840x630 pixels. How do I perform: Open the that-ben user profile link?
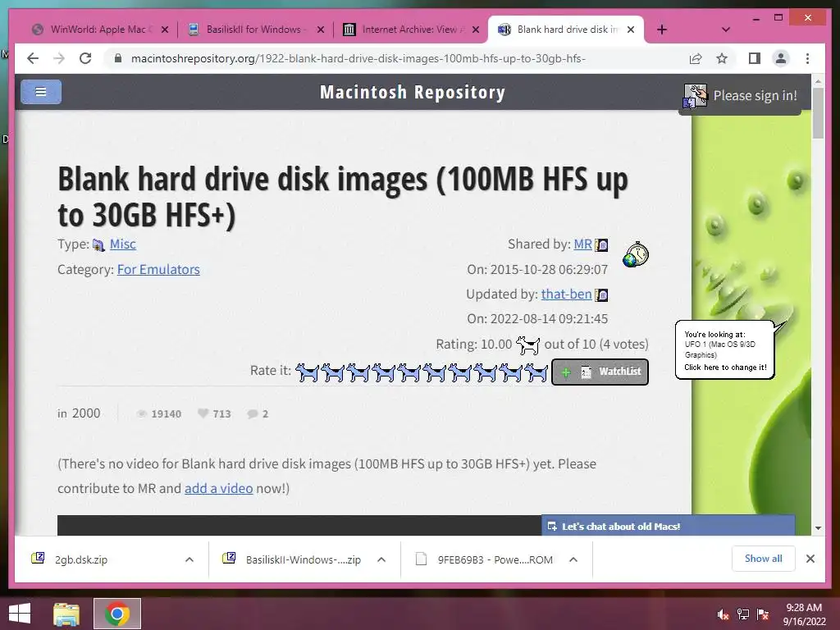[566, 294]
